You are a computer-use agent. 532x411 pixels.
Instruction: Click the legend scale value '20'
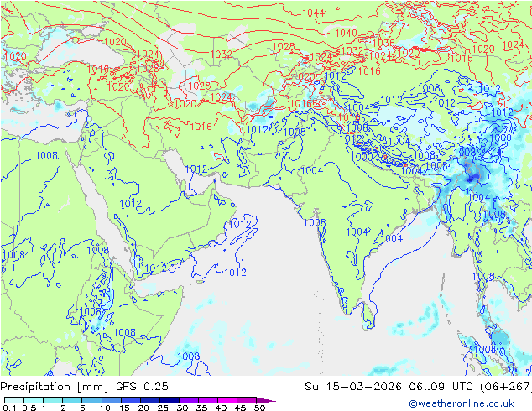point(143,408)
